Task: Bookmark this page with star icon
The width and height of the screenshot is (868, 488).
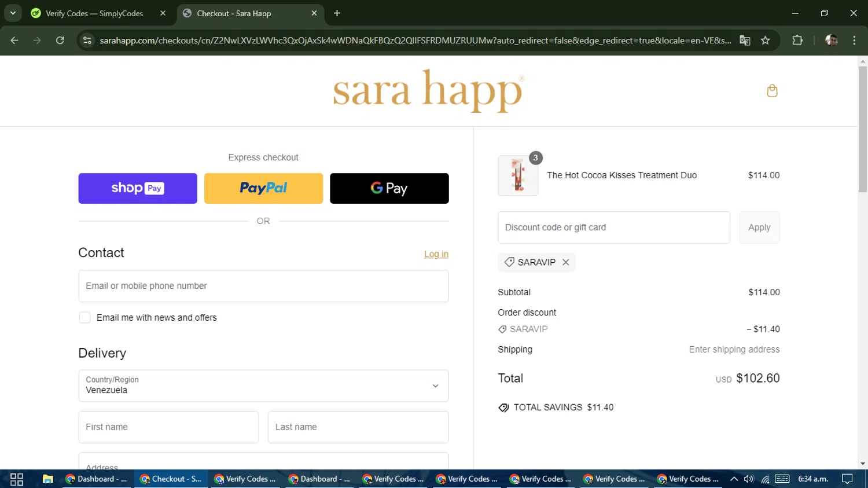Action: (x=766, y=41)
